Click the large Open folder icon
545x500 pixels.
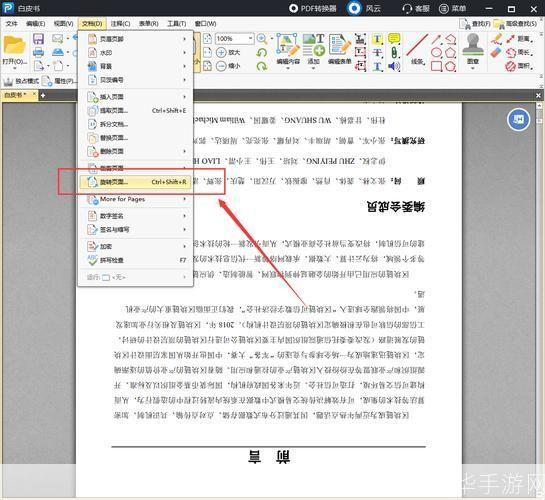[x=14, y=46]
